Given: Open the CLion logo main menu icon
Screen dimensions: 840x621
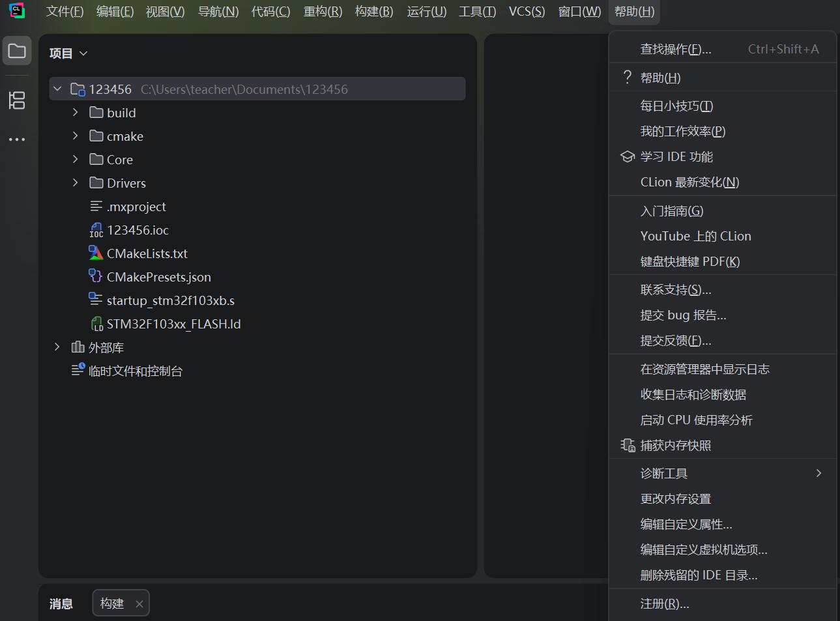Looking at the screenshot, I should [17, 11].
